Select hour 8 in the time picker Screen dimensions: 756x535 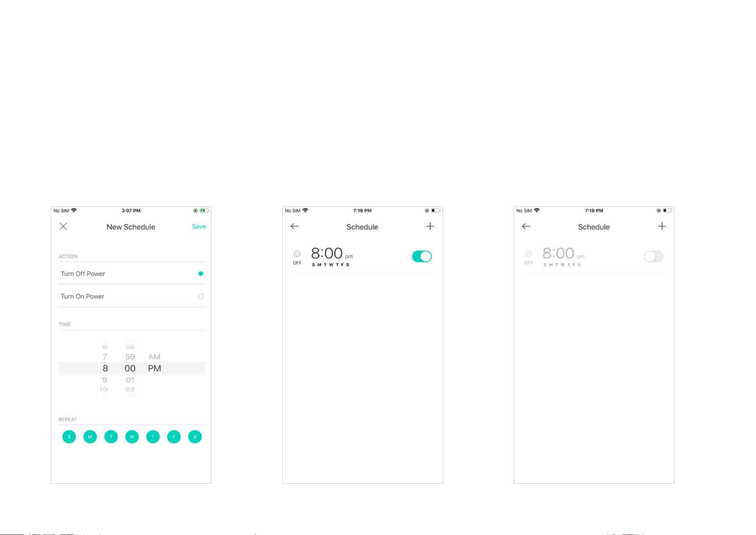click(105, 368)
